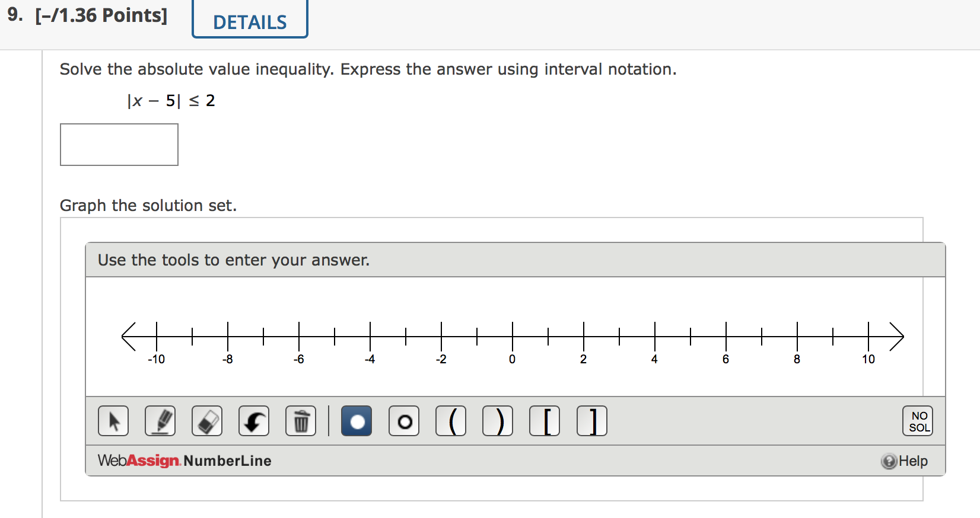This screenshot has width=980, height=518.
Task: Click the undo icon
Action: point(253,421)
